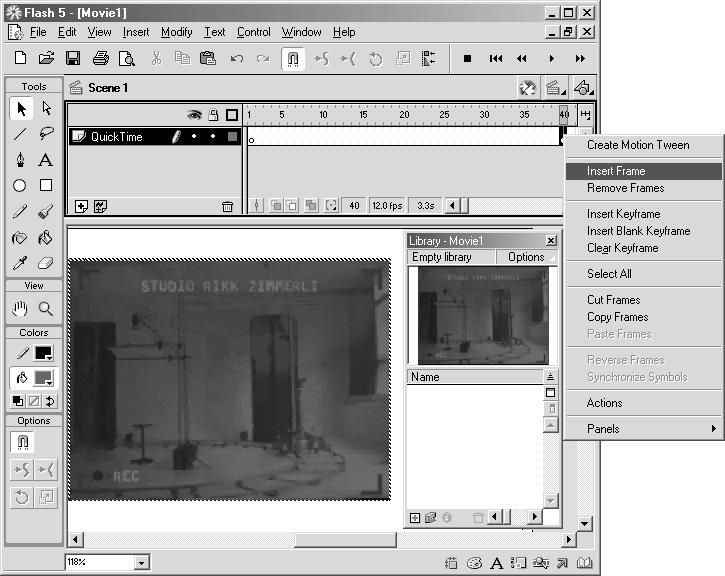Select the Ink Bottle tool
Image resolution: width=725 pixels, height=576 pixels.
pyautogui.click(x=20, y=238)
